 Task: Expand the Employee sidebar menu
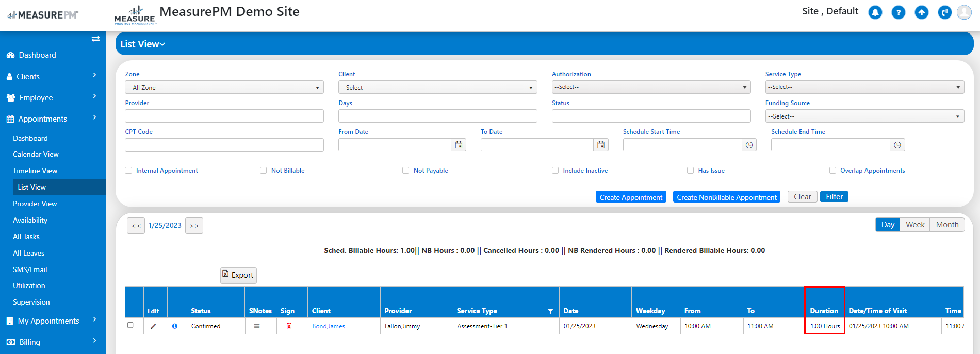coord(53,97)
